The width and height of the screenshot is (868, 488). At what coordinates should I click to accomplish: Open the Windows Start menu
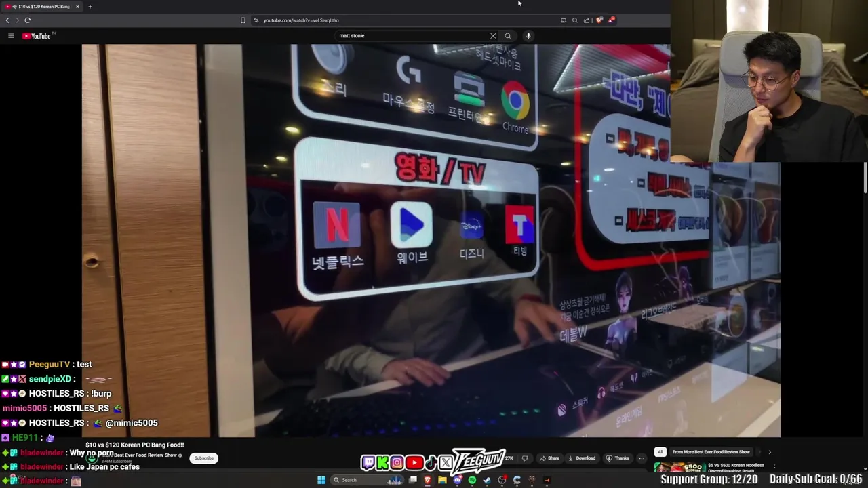pos(321,480)
